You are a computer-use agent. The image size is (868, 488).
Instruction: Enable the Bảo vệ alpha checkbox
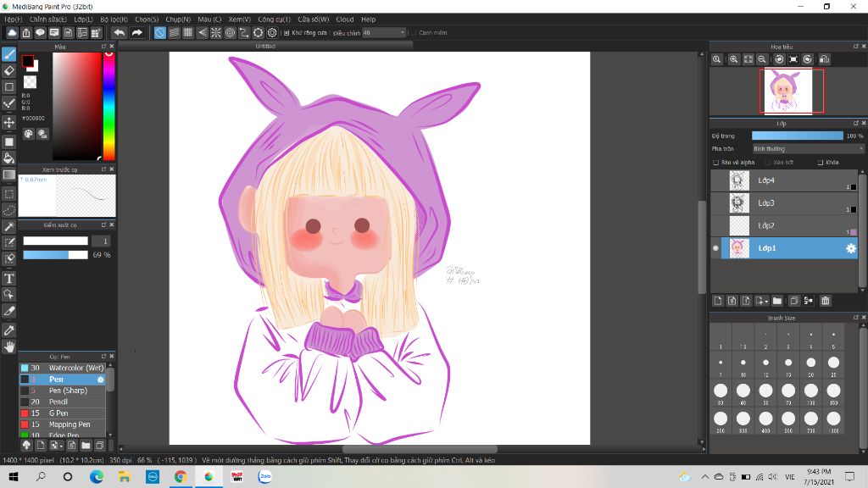tap(716, 162)
